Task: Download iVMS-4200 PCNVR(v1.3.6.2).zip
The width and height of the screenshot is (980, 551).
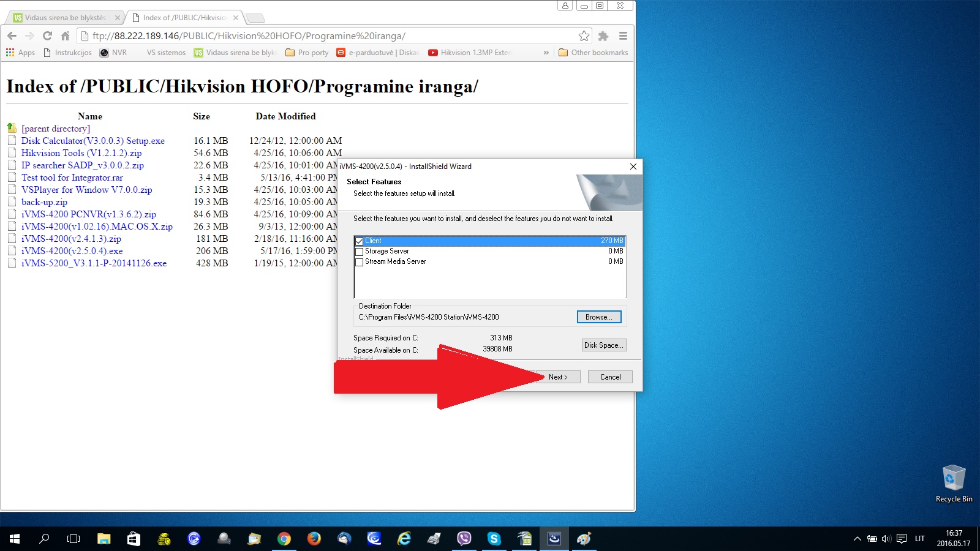Action: 89,214
